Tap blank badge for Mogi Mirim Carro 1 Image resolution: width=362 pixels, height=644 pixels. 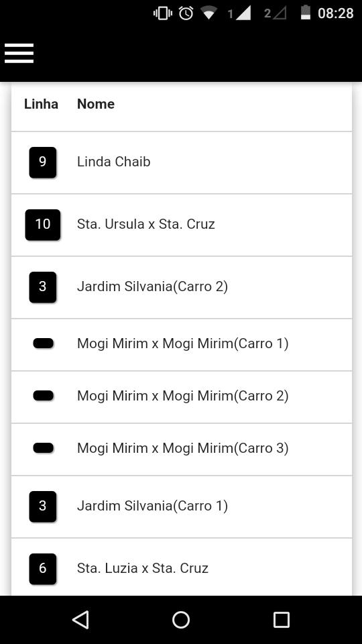(43, 343)
